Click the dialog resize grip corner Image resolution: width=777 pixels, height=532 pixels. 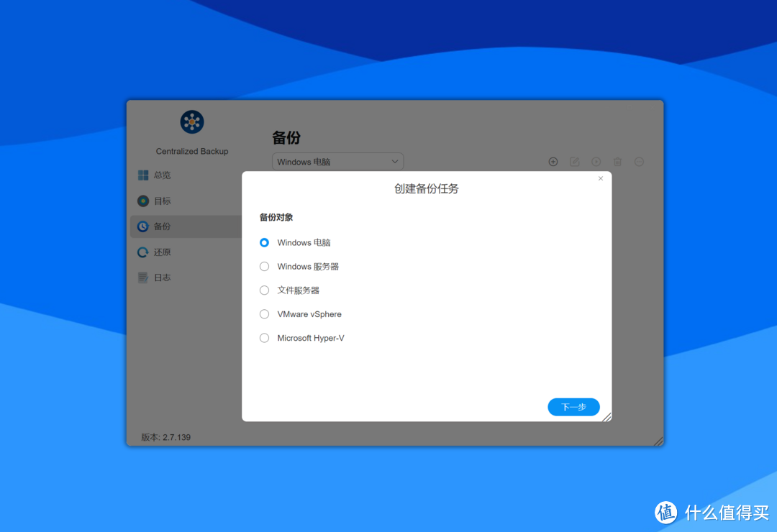point(608,417)
